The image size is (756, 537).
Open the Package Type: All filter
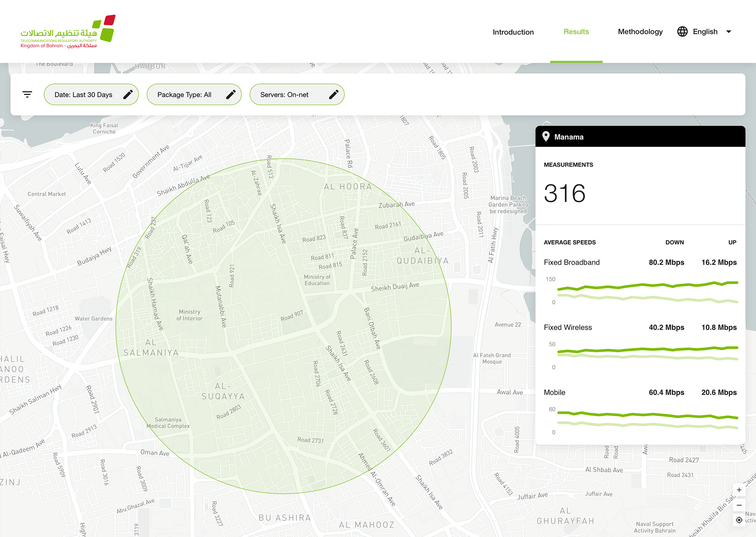click(x=184, y=94)
